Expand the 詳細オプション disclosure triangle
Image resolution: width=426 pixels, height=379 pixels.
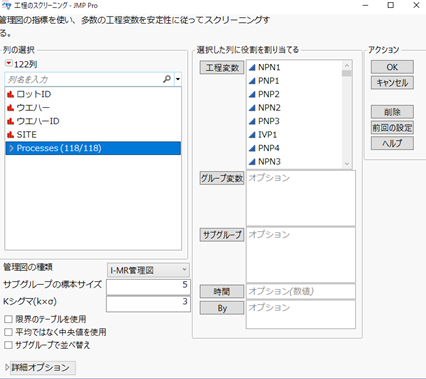[7, 368]
